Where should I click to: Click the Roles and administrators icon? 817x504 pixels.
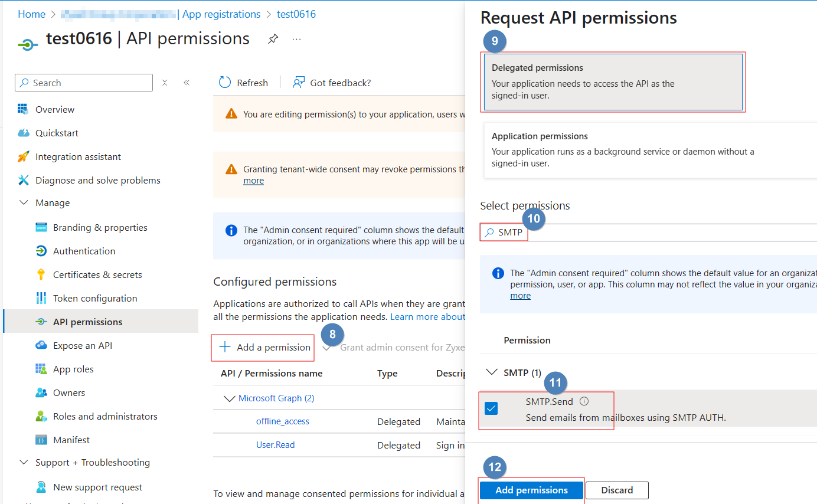41,416
